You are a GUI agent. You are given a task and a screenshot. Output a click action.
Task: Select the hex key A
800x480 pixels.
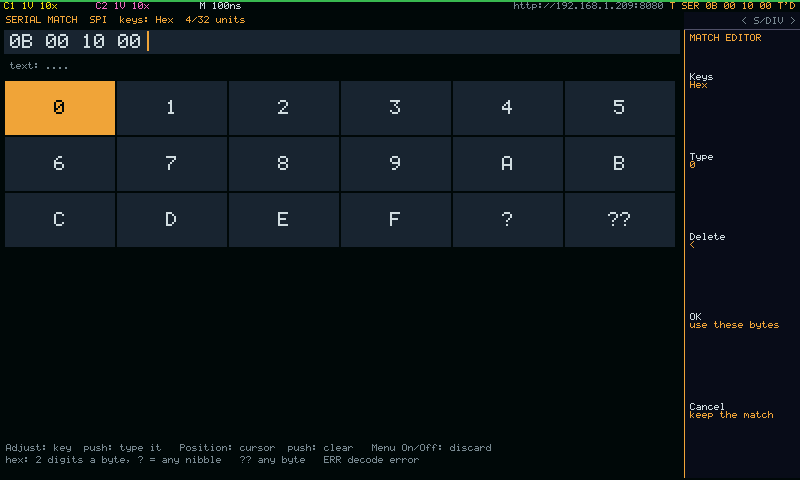508,164
